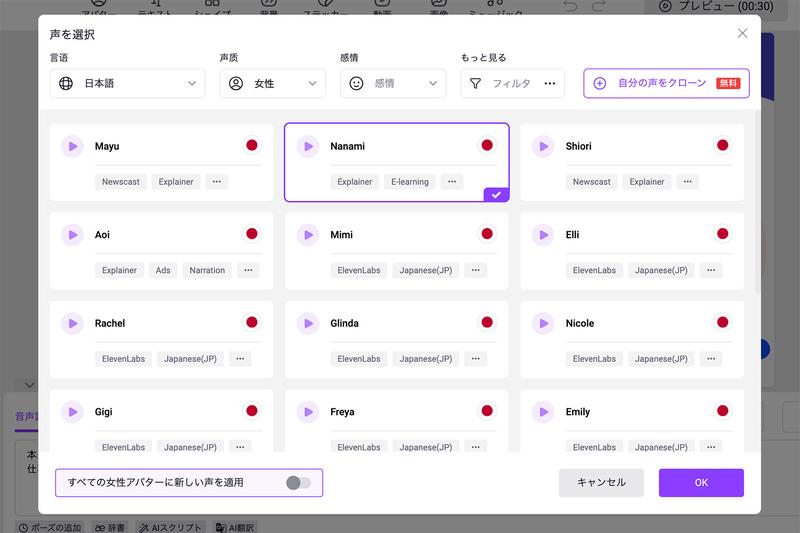800x533 pixels.
Task: Close the voice selection dialog
Action: (x=742, y=33)
